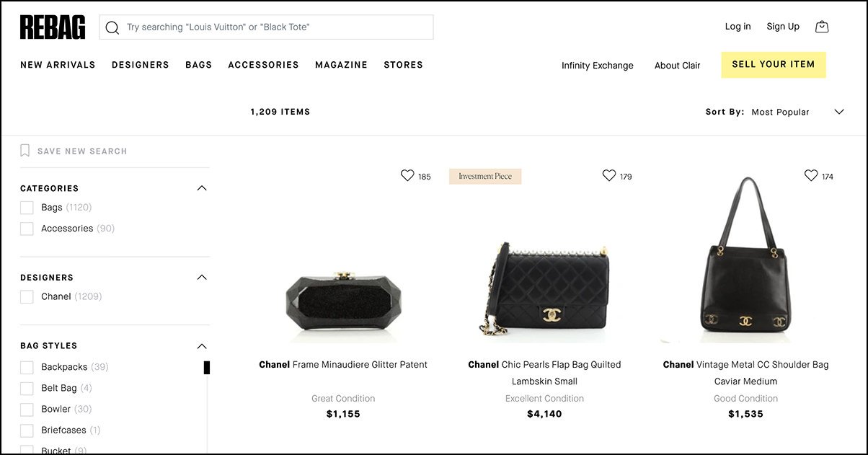Image resolution: width=868 pixels, height=455 pixels.
Task: Collapse the Bag Styles section
Action: click(x=202, y=345)
